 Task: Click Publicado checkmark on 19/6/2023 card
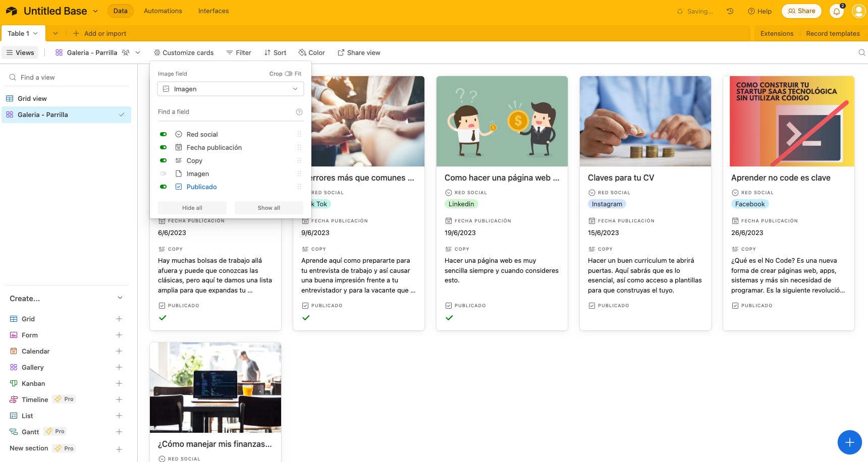click(x=449, y=318)
